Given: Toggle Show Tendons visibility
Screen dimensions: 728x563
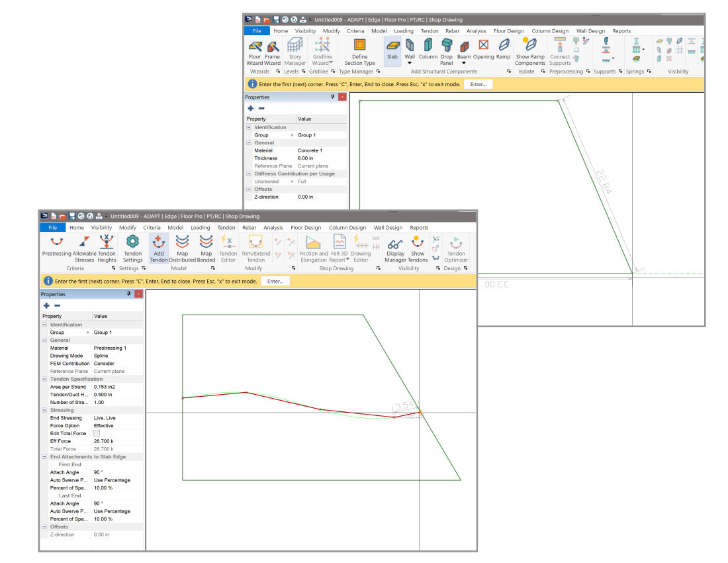Looking at the screenshot, I should coord(418,243).
